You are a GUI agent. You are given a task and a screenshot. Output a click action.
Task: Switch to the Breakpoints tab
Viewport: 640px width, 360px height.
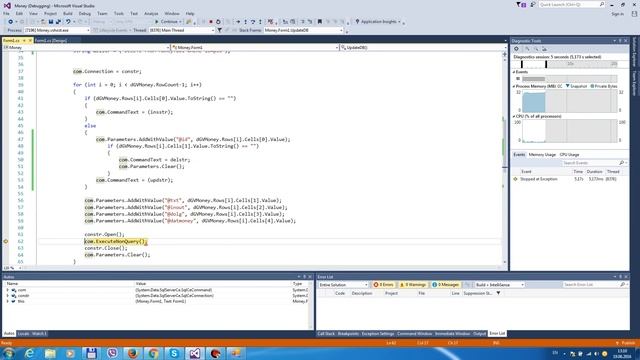(x=348, y=334)
